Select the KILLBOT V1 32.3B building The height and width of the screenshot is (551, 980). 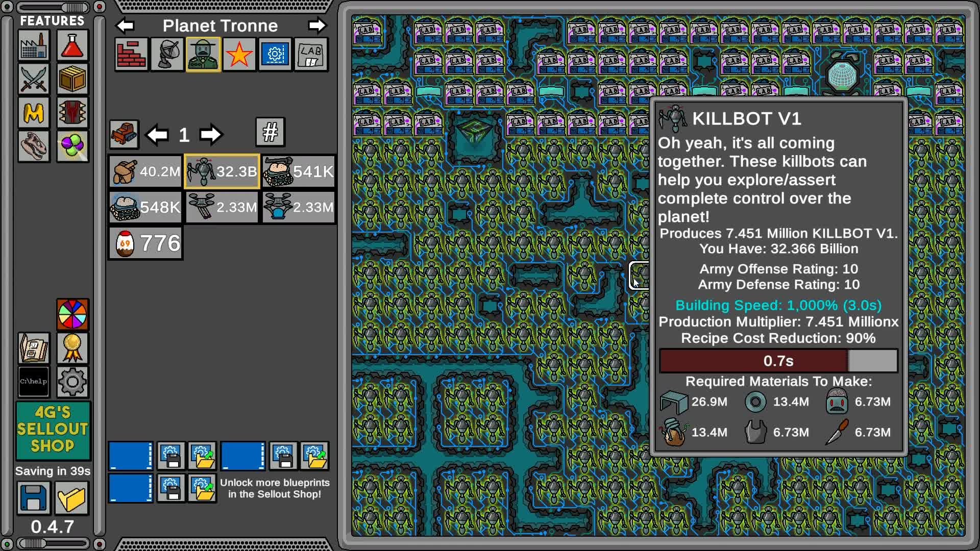(x=222, y=171)
